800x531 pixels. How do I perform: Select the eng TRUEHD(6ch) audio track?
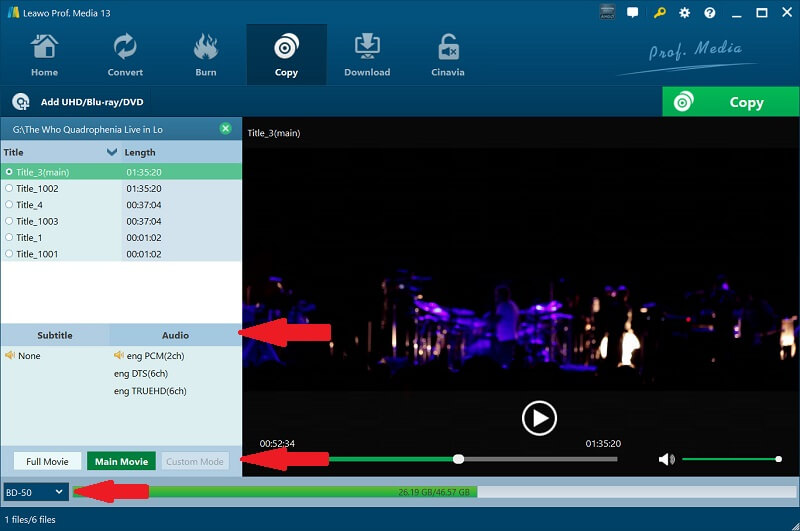point(150,391)
